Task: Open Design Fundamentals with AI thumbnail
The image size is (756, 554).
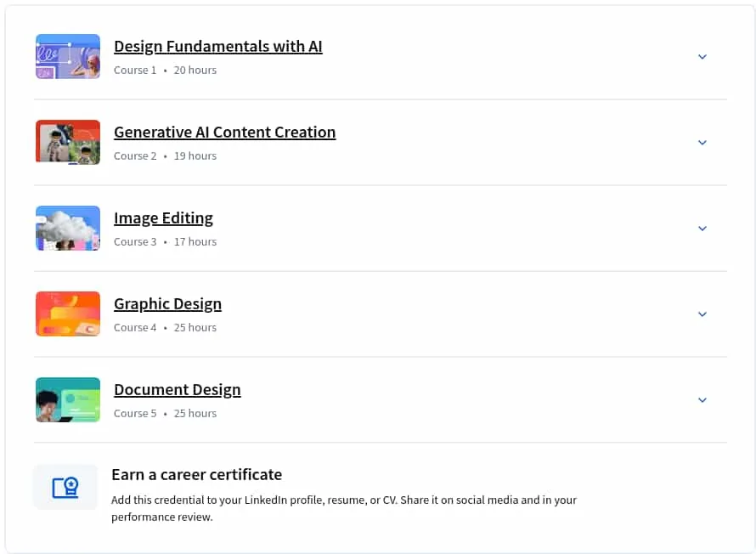Action: click(x=68, y=56)
